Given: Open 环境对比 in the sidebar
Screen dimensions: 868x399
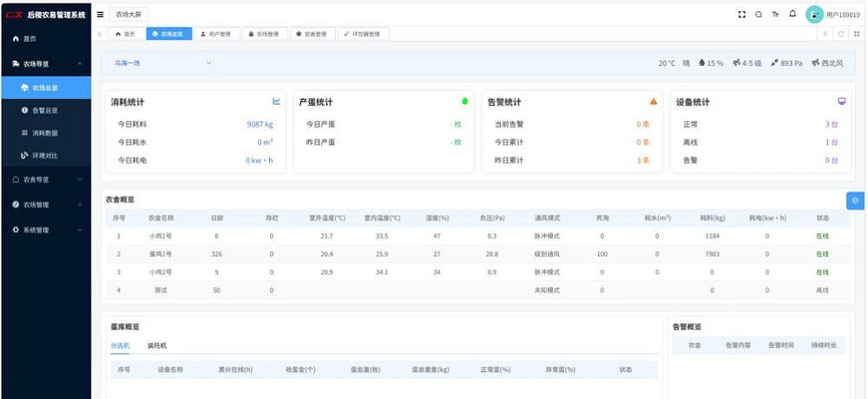Looking at the screenshot, I should point(45,156).
